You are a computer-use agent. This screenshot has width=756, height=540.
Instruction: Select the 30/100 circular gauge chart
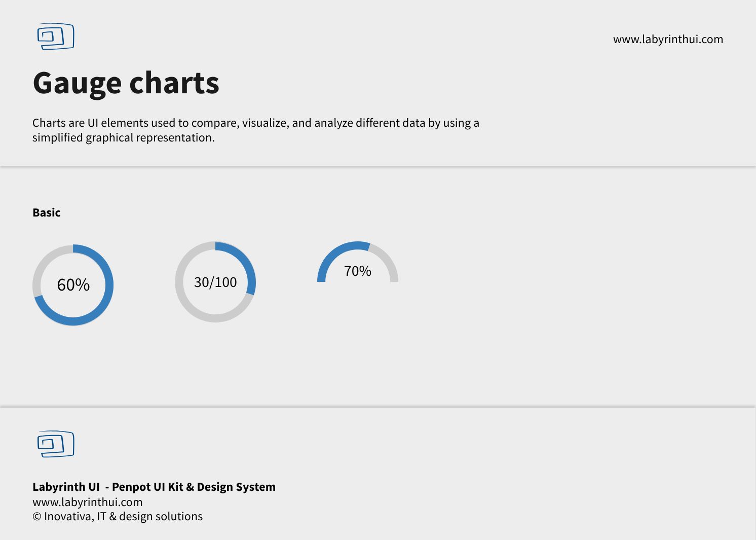[x=215, y=282]
